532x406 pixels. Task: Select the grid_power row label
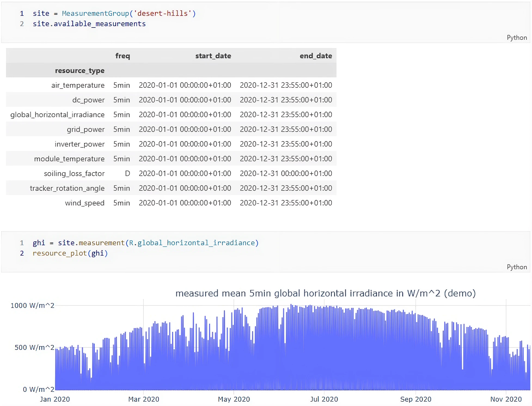tap(85, 129)
